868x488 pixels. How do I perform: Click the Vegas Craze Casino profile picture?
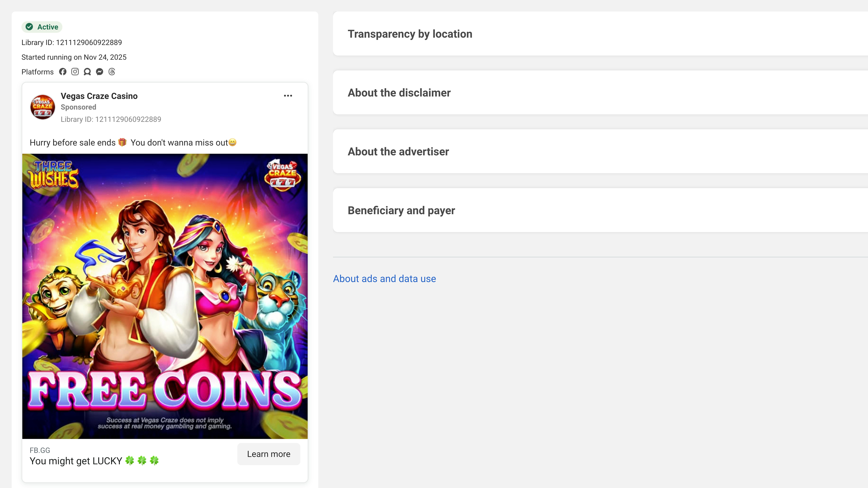pos(43,107)
